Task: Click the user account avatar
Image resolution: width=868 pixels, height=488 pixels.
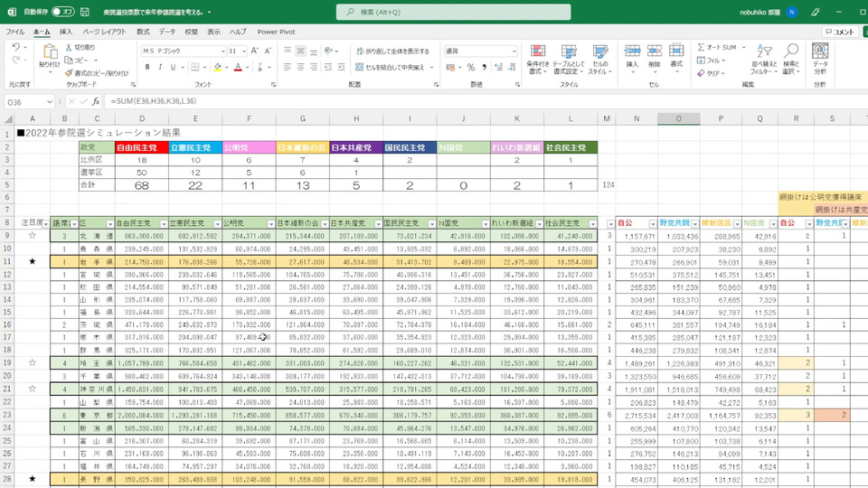Action: pyautogui.click(x=792, y=12)
